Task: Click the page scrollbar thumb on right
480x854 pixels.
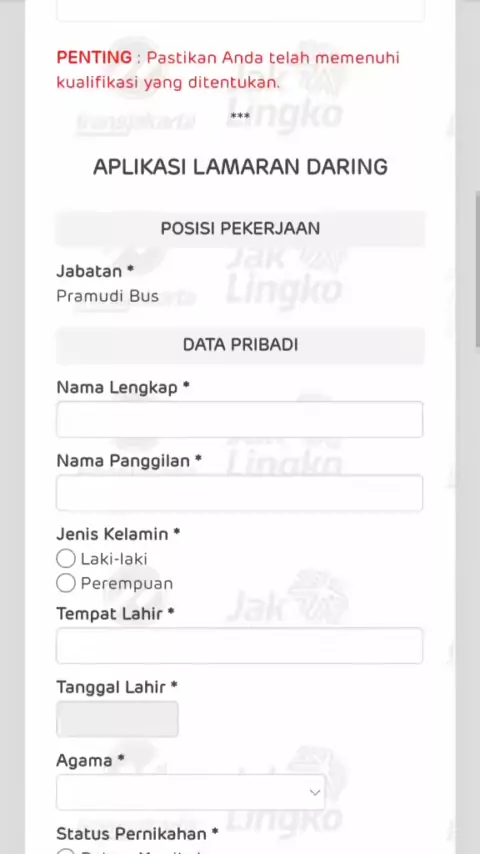Action: pyautogui.click(x=478, y=269)
